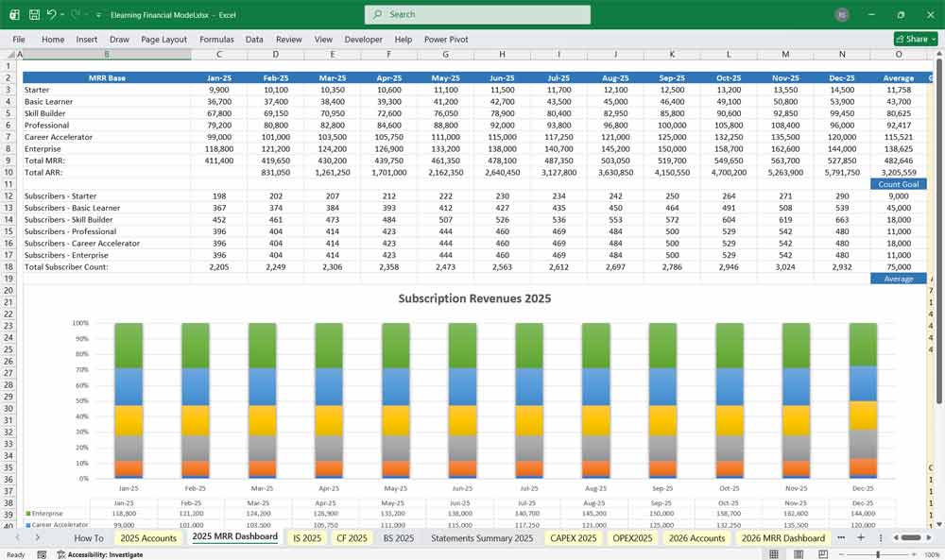The height and width of the screenshot is (560, 945).
Task: Open the IS 2025 sheet tab
Action: [306, 537]
